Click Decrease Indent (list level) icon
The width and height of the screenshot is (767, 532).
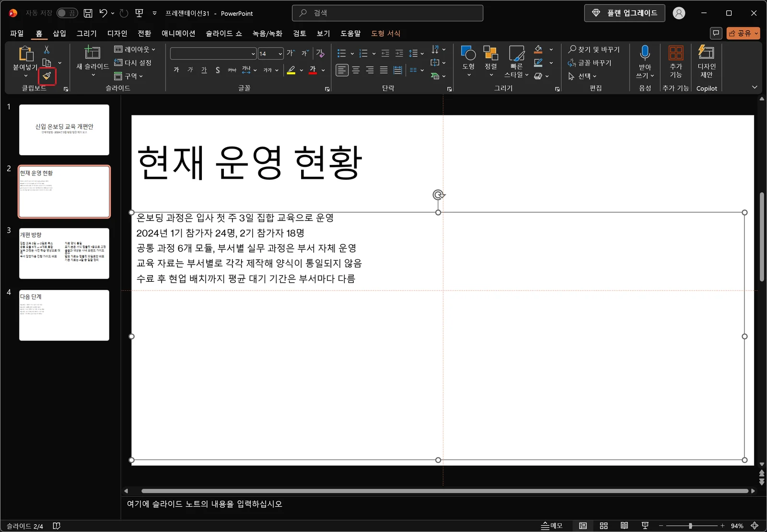385,53
